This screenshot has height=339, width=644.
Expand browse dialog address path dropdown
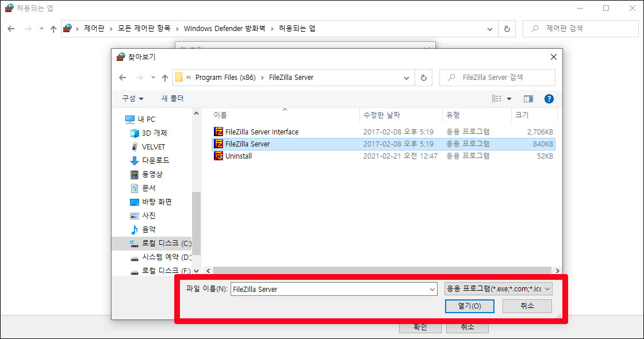pos(406,78)
